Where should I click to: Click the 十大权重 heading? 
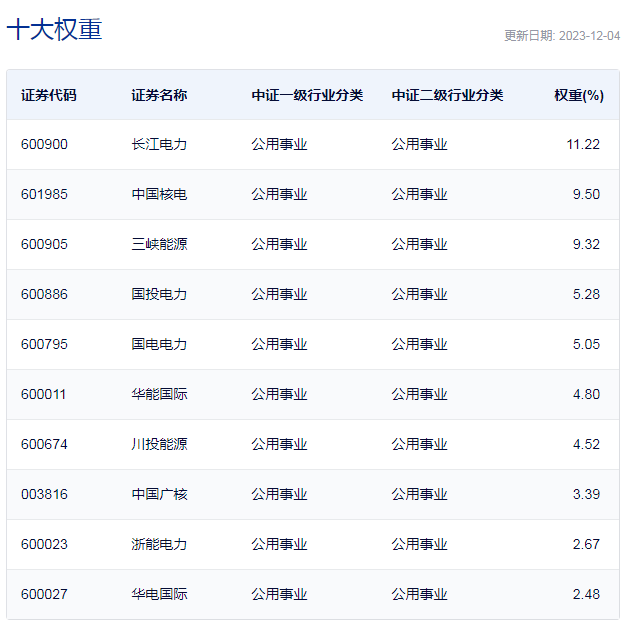54,29
